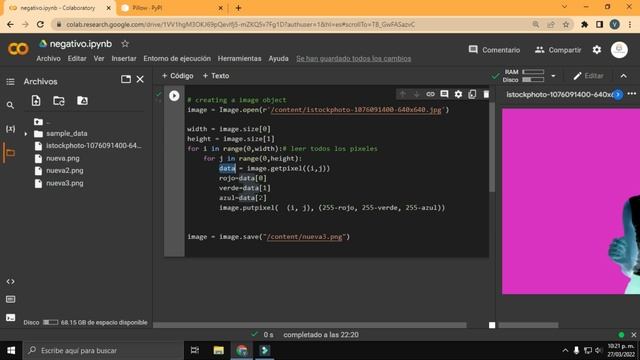Add a new Código cell
Screen dimensions: 640x360
pos(177,76)
